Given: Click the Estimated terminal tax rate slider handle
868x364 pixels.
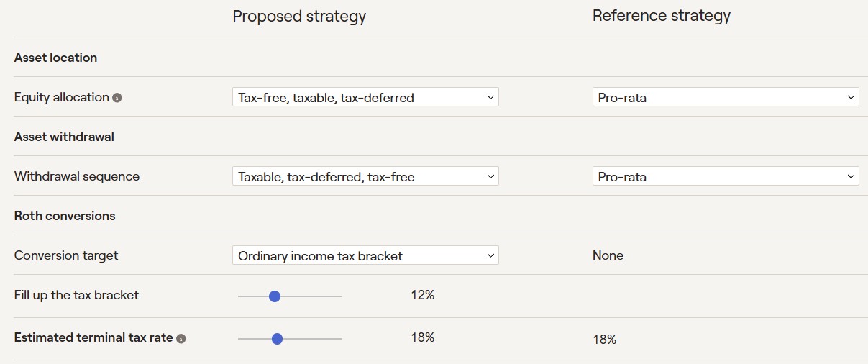Looking at the screenshot, I should pyautogui.click(x=277, y=338).
